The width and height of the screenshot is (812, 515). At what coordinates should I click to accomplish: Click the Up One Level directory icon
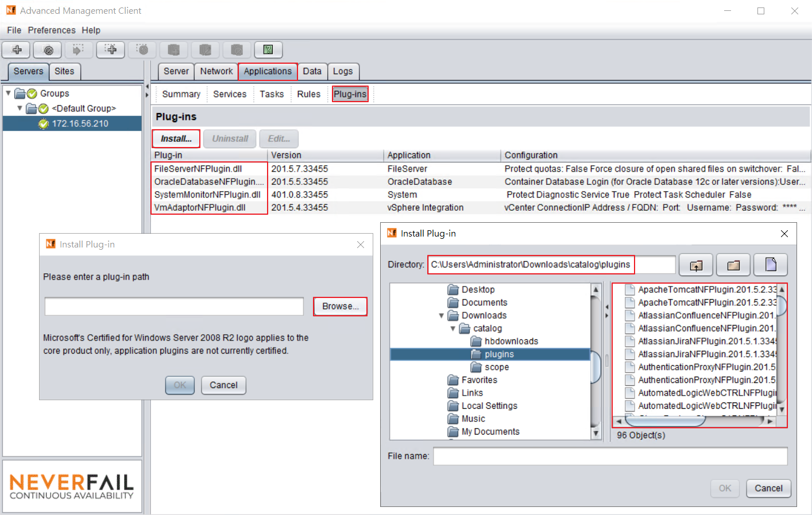pyautogui.click(x=696, y=265)
